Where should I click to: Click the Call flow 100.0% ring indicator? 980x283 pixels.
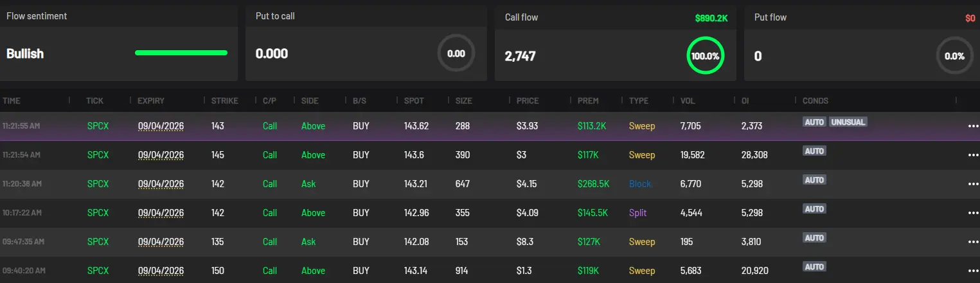pos(705,56)
